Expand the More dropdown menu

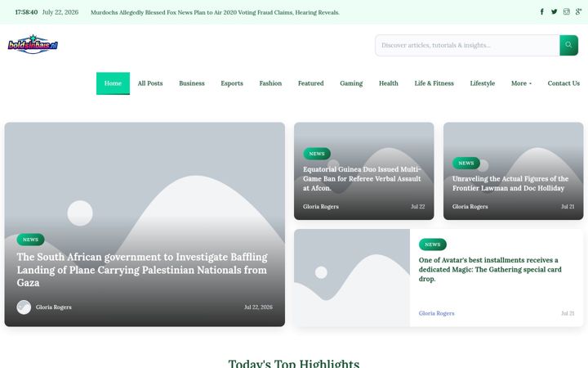point(521,83)
